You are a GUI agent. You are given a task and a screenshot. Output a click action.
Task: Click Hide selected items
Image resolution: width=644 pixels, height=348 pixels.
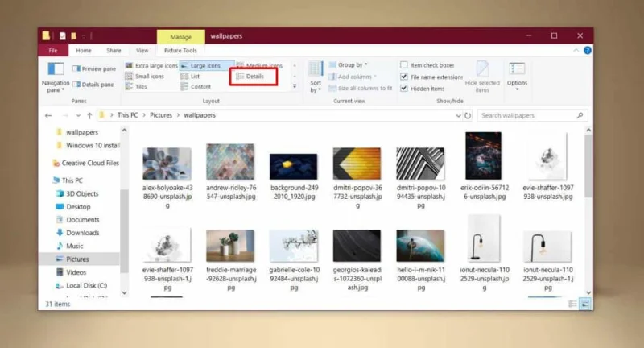coord(482,77)
